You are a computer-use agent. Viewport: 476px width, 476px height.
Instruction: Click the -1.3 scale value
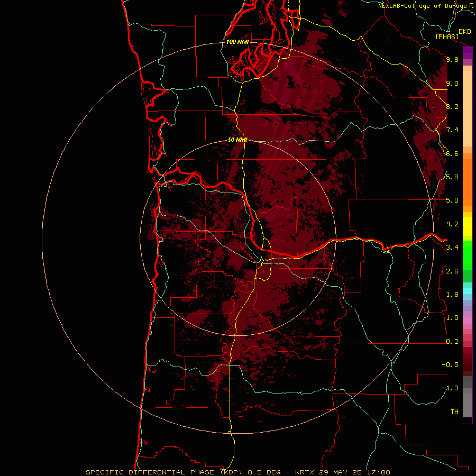450,388
